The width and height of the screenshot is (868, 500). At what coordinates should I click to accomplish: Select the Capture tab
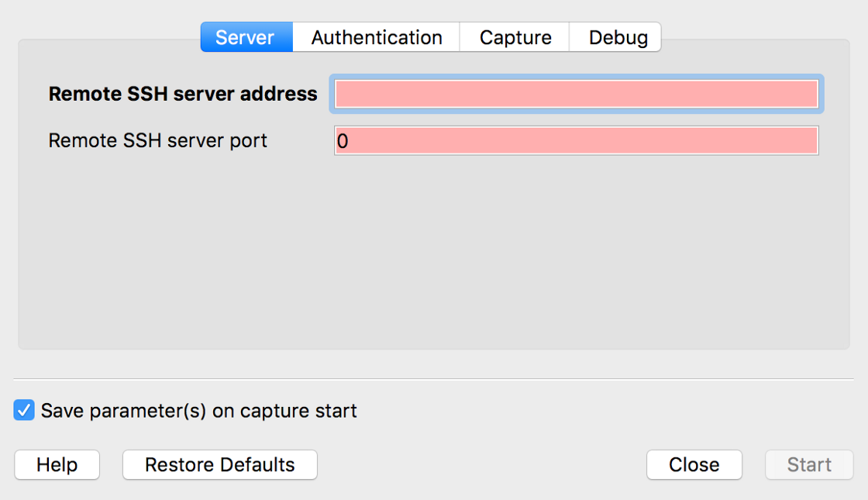click(x=515, y=37)
